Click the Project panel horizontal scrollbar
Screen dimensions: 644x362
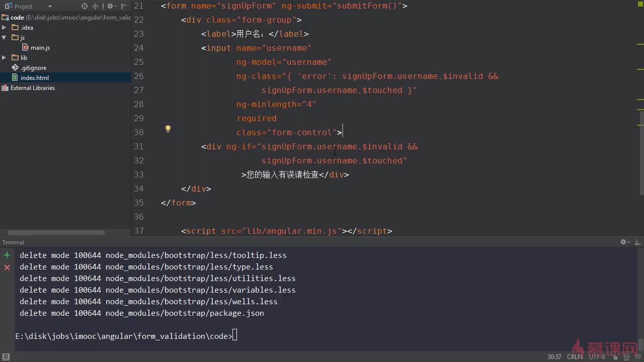(56, 233)
